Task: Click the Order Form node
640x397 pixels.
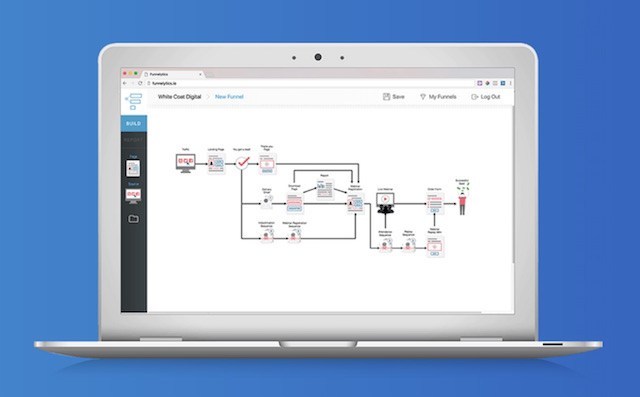Action: click(x=435, y=204)
